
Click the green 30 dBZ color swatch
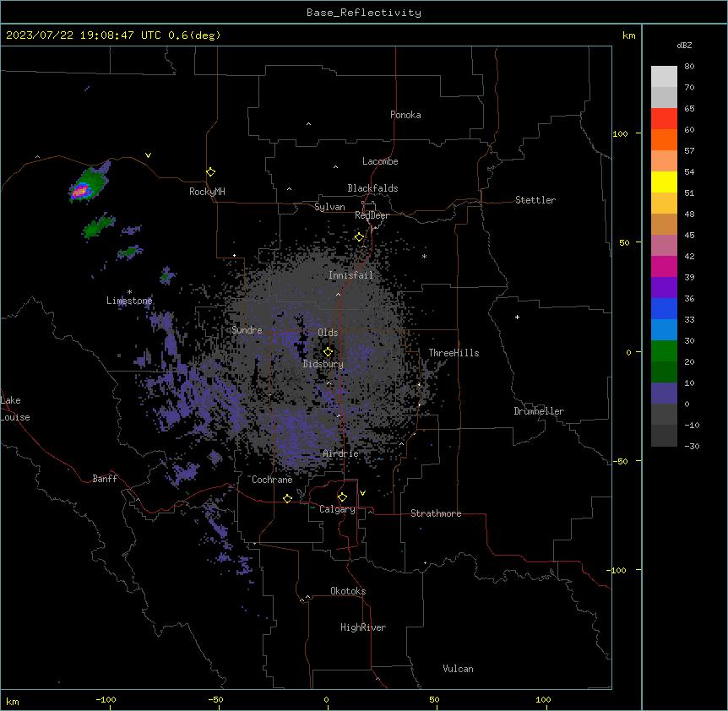(x=664, y=351)
